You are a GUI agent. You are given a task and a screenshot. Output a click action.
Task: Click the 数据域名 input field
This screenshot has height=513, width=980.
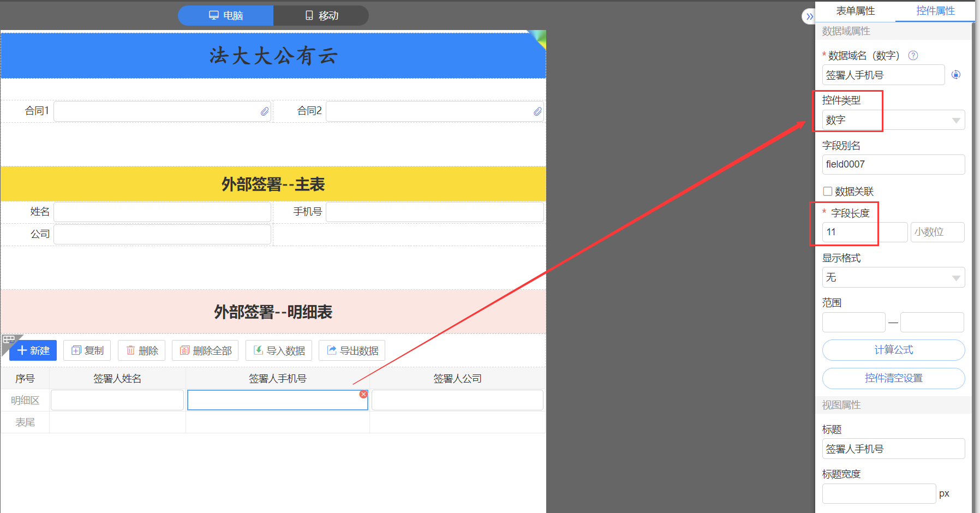coord(883,75)
